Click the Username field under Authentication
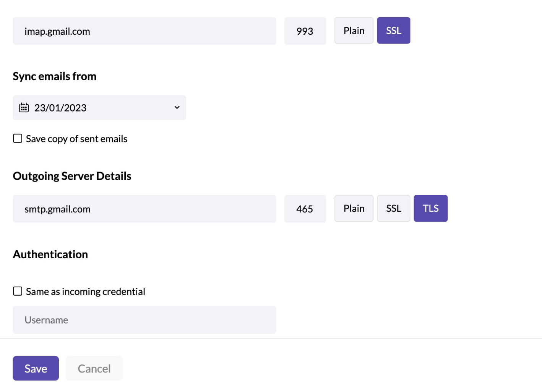 tap(144, 320)
